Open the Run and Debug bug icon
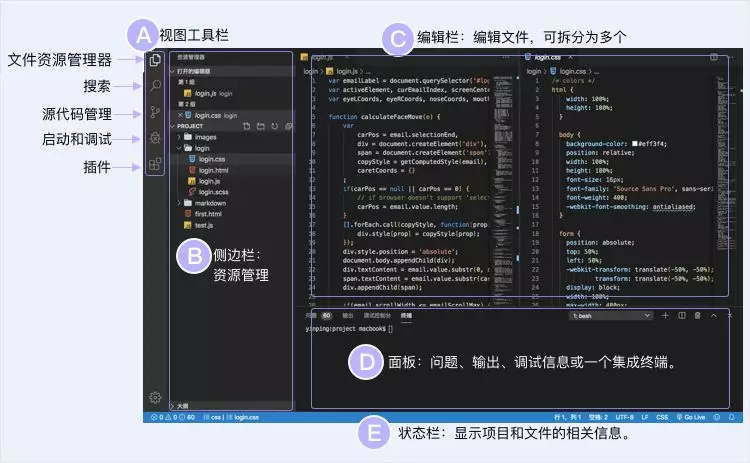This screenshot has width=750, height=463. (155, 138)
